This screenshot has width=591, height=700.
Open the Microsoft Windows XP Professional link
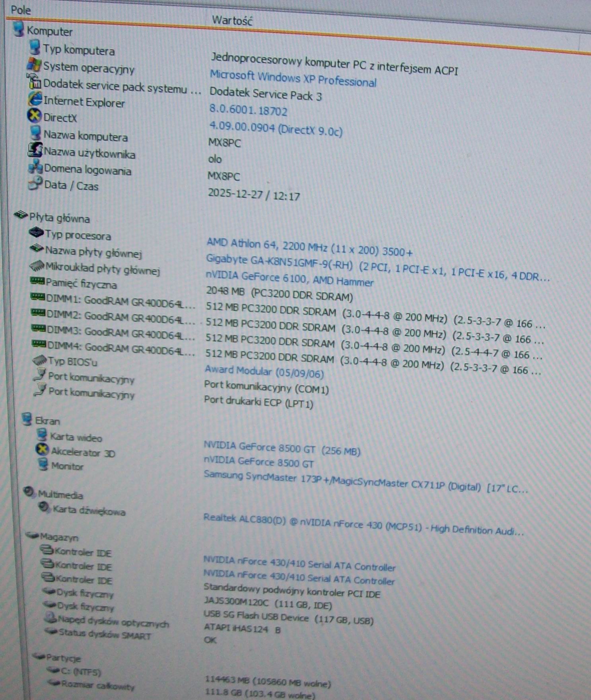(293, 78)
